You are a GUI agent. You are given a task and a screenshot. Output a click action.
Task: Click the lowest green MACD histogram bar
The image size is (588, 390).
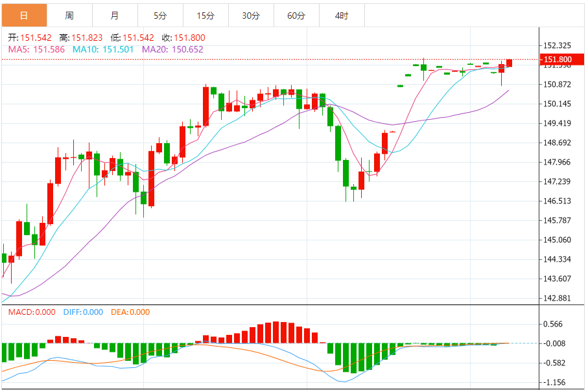pyautogui.click(x=353, y=358)
